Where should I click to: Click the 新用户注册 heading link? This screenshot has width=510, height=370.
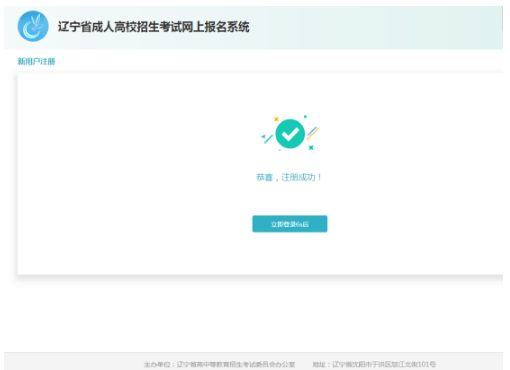(x=36, y=61)
